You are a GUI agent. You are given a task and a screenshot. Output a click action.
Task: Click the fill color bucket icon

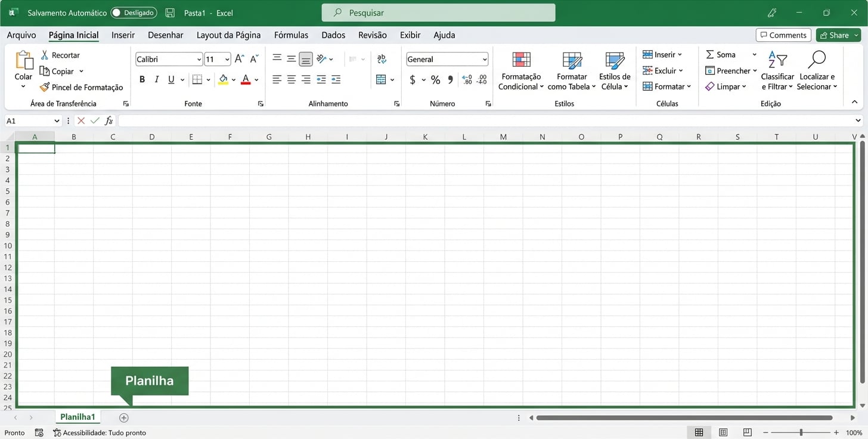click(224, 79)
